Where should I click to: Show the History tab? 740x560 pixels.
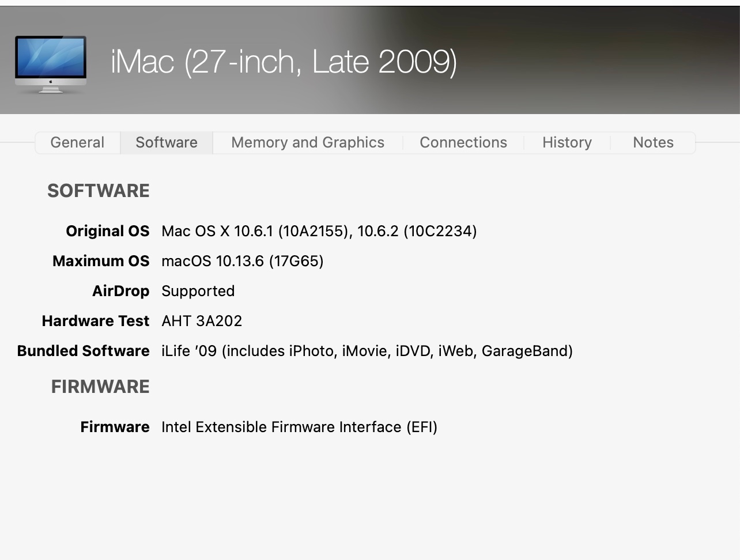567,142
